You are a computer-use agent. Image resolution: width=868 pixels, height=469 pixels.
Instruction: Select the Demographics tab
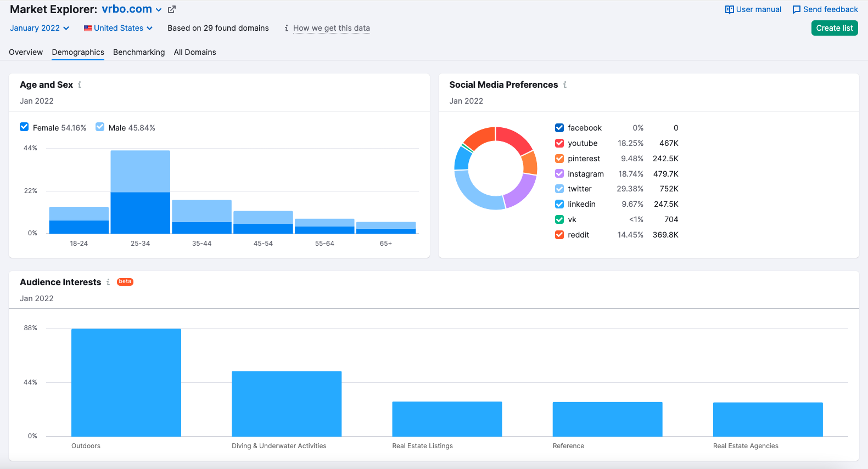pyautogui.click(x=78, y=52)
